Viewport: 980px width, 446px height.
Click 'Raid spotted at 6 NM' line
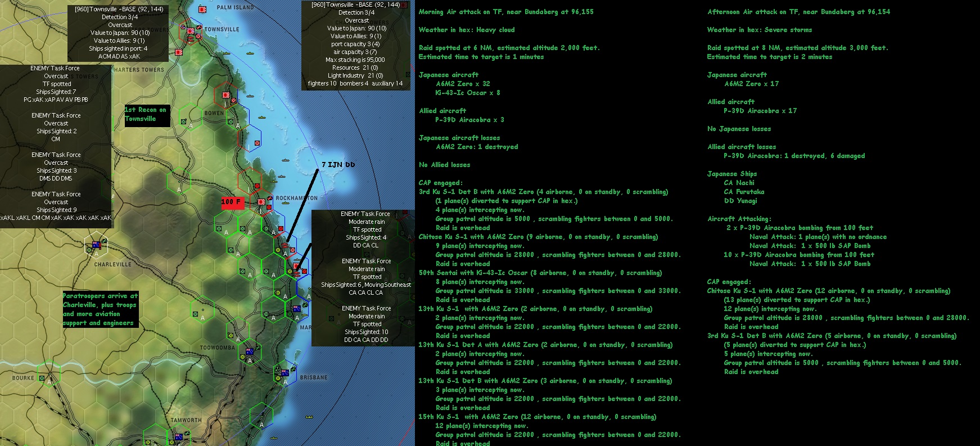[x=509, y=48]
